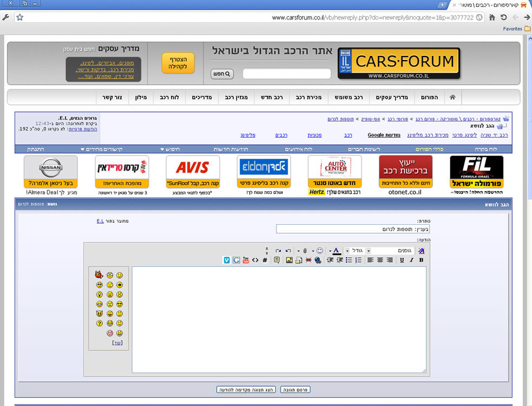
Task: Insert a Vimeo video tag
Action: click(x=226, y=260)
